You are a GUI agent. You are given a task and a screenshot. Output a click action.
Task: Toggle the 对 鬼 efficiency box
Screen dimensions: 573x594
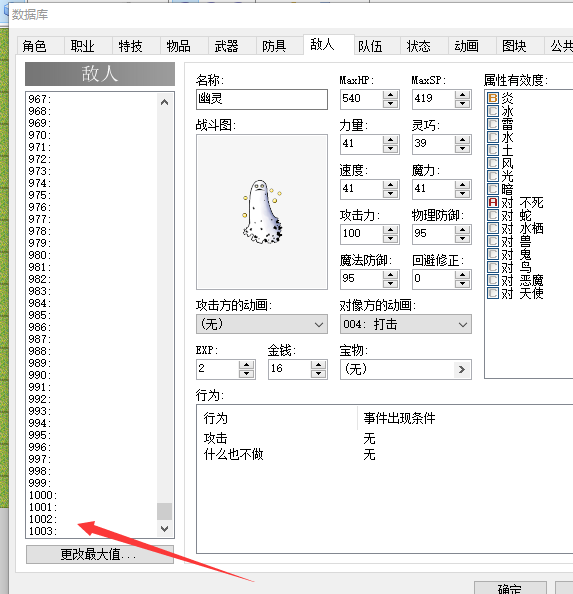pyautogui.click(x=493, y=254)
